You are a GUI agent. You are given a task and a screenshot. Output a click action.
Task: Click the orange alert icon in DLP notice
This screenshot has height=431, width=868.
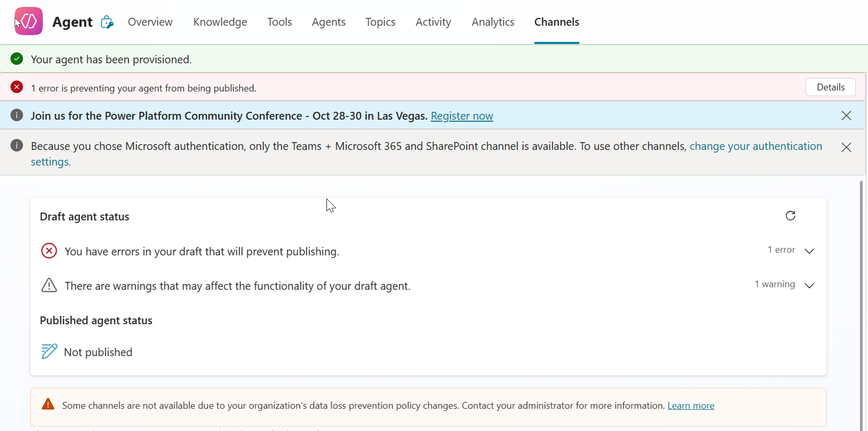[48, 405]
